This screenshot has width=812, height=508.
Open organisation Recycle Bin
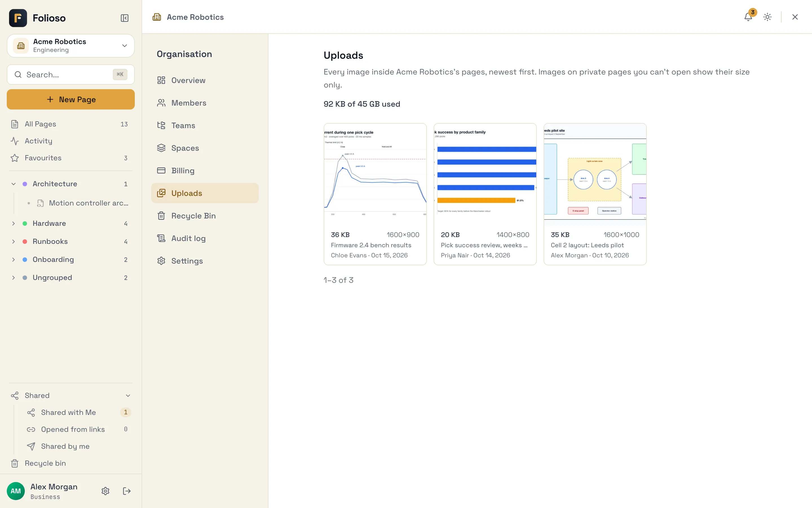pyautogui.click(x=205, y=216)
